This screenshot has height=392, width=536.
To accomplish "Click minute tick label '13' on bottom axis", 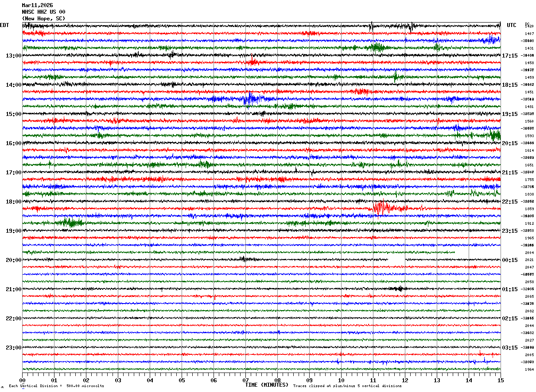I will pyautogui.click(x=437, y=380).
